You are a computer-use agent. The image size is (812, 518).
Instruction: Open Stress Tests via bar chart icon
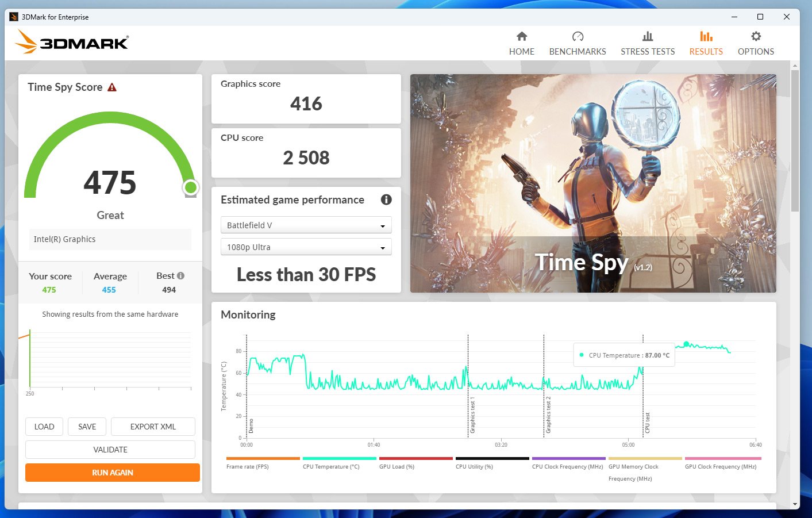(x=648, y=37)
